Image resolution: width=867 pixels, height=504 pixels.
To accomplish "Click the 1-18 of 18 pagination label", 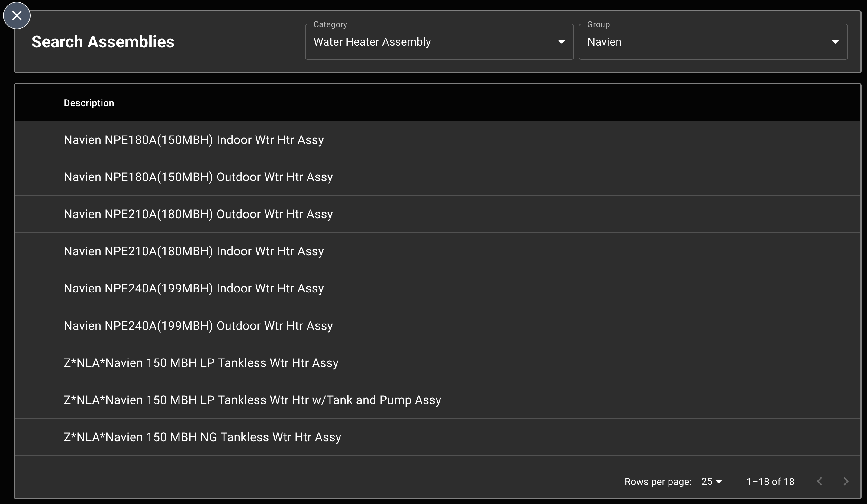I will [770, 481].
